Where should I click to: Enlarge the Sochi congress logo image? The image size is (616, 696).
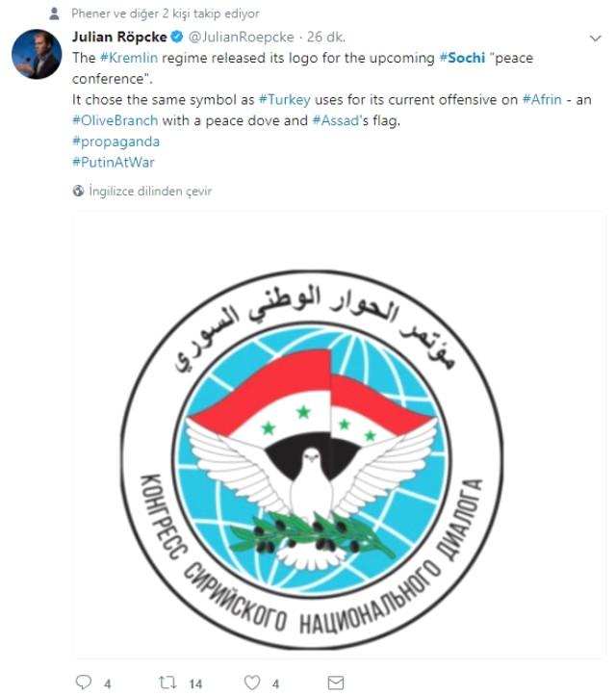pos(339,434)
